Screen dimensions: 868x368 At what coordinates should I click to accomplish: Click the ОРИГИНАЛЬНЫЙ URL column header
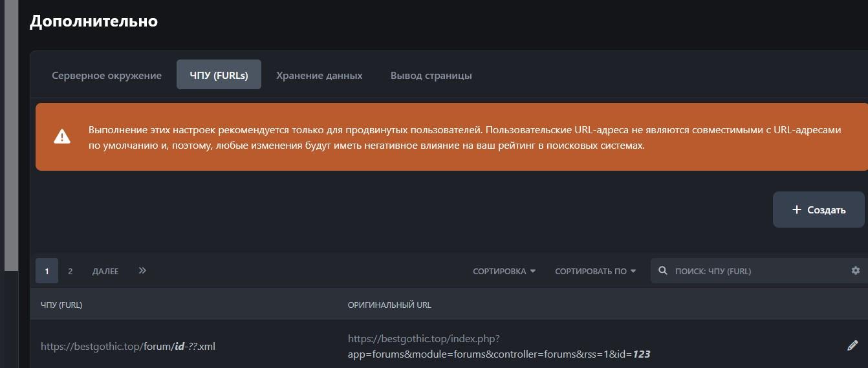[389, 305]
